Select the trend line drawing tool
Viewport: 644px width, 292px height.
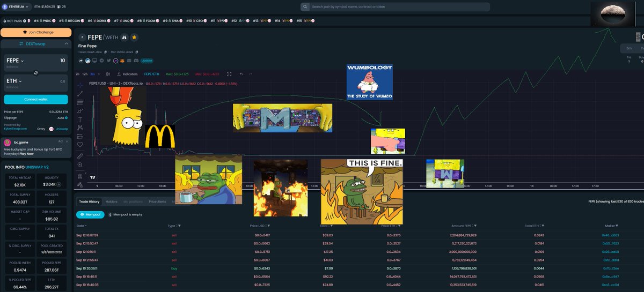pos(80,94)
